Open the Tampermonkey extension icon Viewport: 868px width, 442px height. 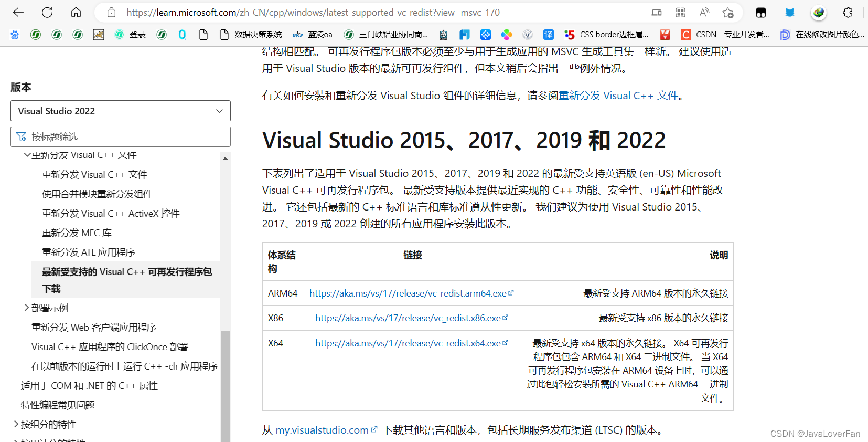point(761,13)
